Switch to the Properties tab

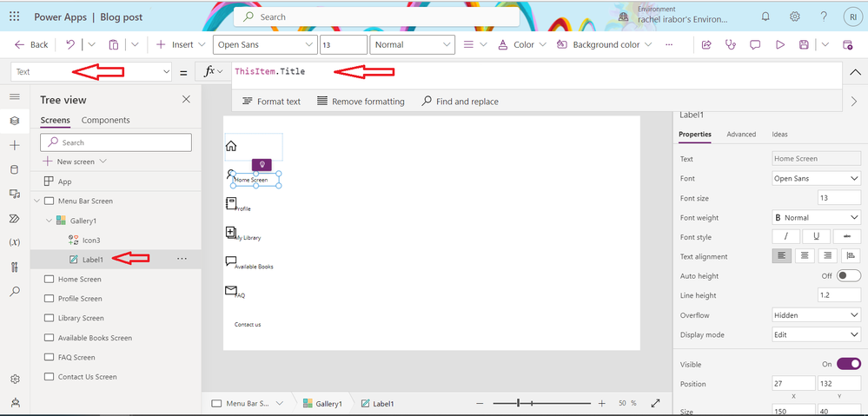[x=695, y=134]
